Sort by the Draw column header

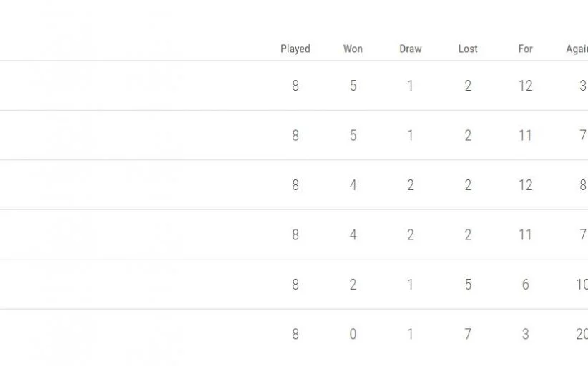pos(410,49)
